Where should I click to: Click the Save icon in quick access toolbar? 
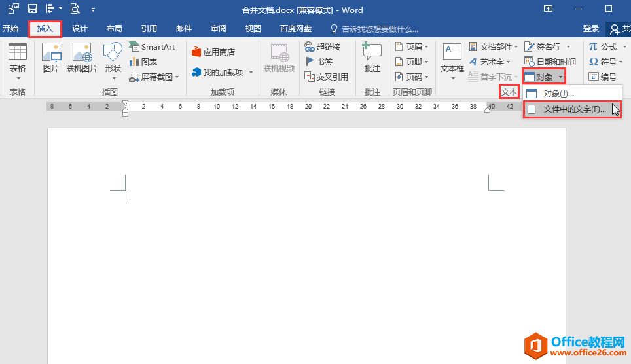point(33,9)
